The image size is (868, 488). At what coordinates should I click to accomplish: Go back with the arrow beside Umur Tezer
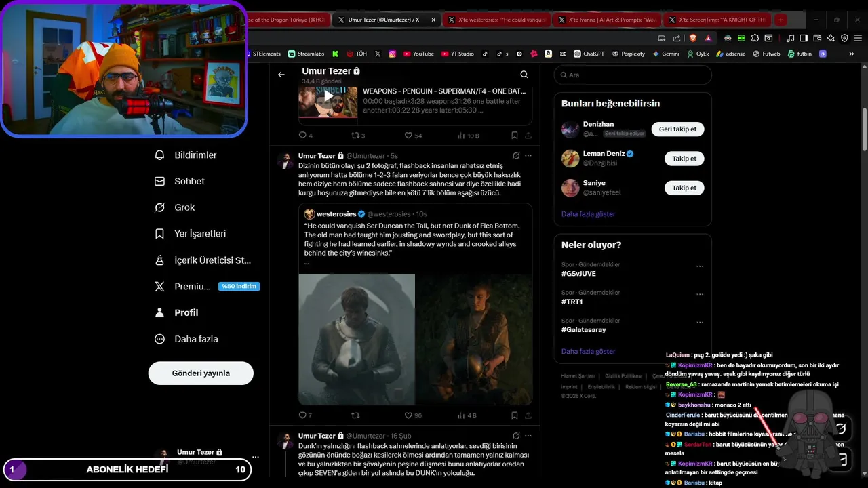point(281,75)
